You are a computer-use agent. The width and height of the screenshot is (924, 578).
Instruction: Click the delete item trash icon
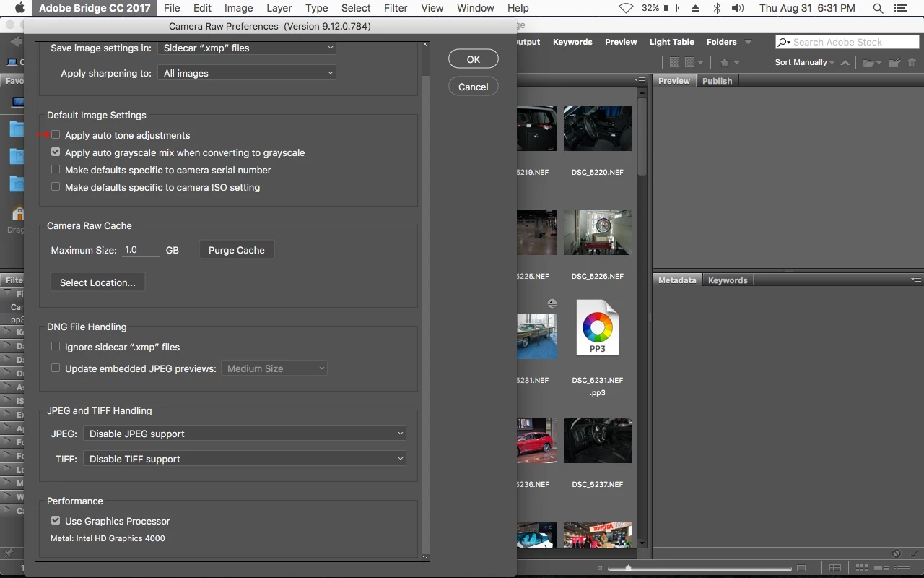912,63
